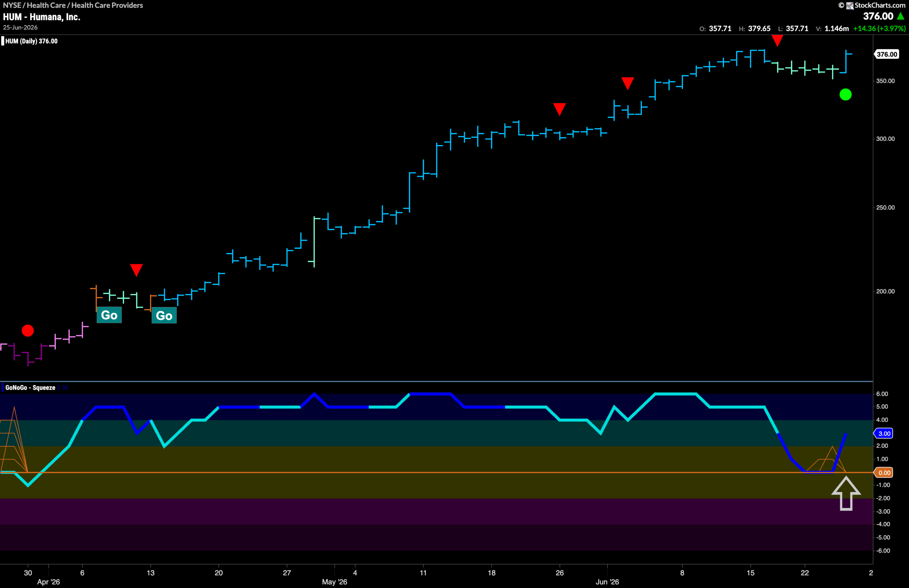Click the May '26 month label

pos(334,582)
